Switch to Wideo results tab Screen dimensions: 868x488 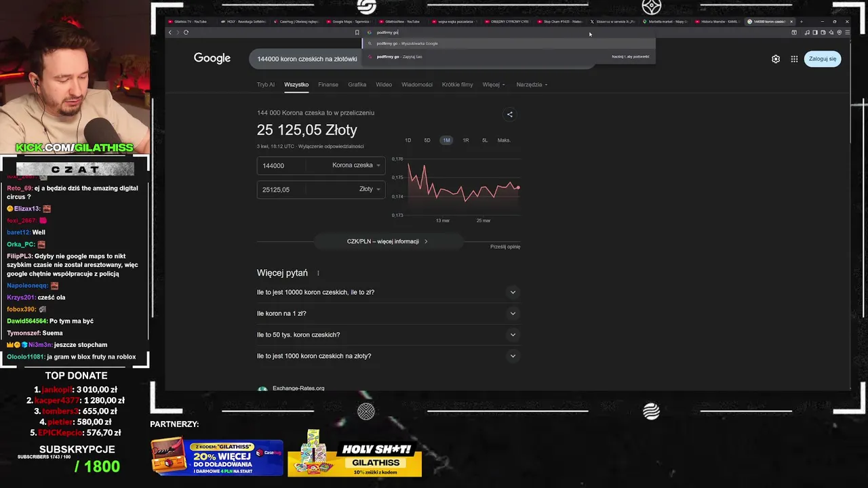pos(384,85)
